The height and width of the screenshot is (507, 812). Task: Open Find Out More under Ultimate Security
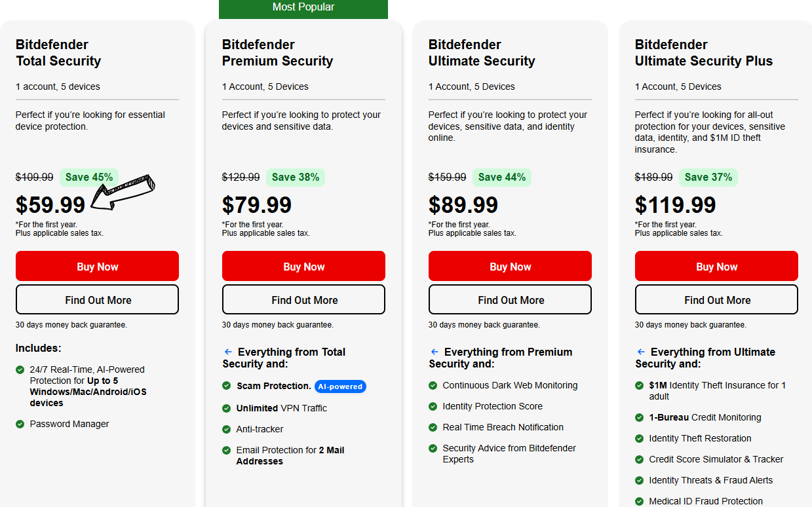[x=510, y=299]
